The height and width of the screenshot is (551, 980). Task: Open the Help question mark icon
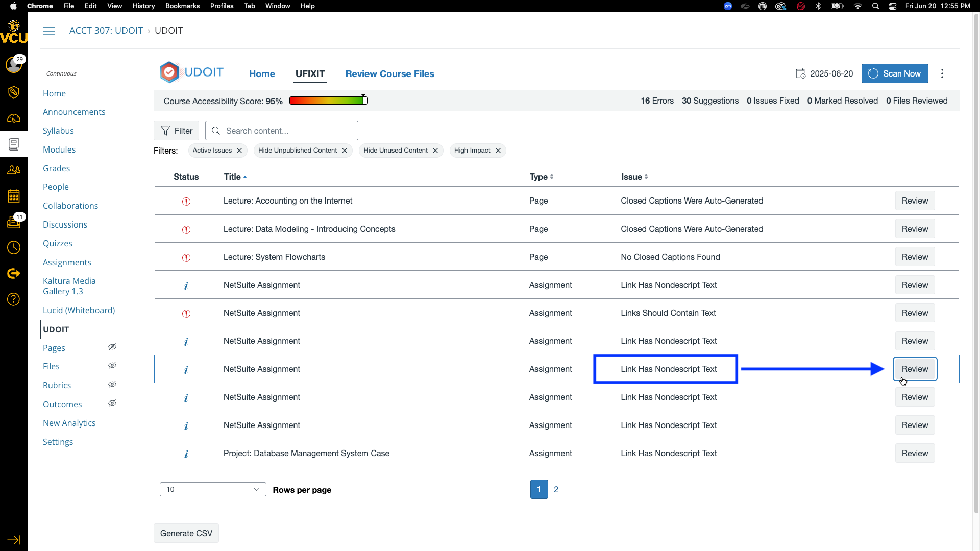pos(14,299)
